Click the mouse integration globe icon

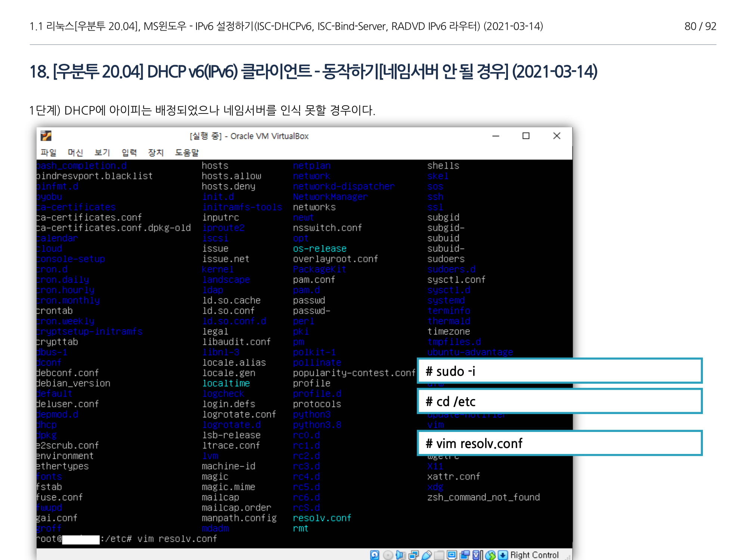(490, 555)
